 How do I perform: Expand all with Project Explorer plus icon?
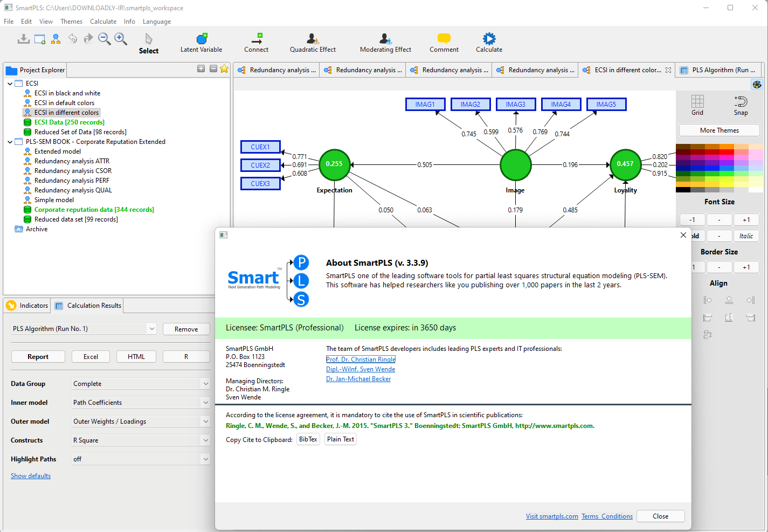pos(201,68)
